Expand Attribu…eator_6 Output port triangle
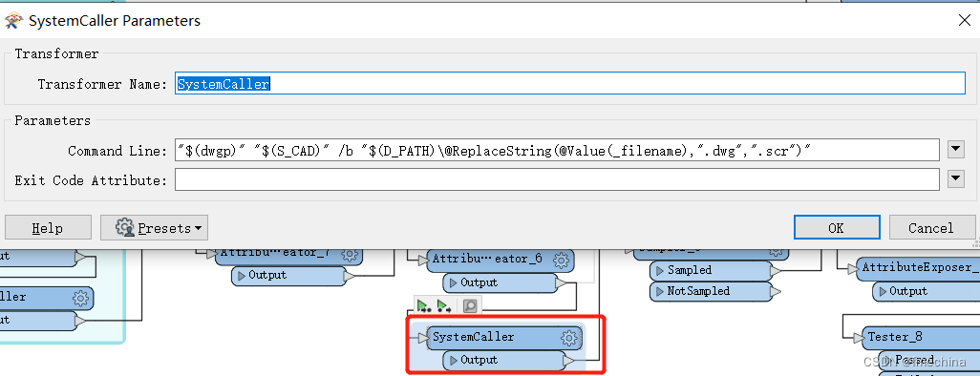The width and height of the screenshot is (980, 376). tap(454, 282)
